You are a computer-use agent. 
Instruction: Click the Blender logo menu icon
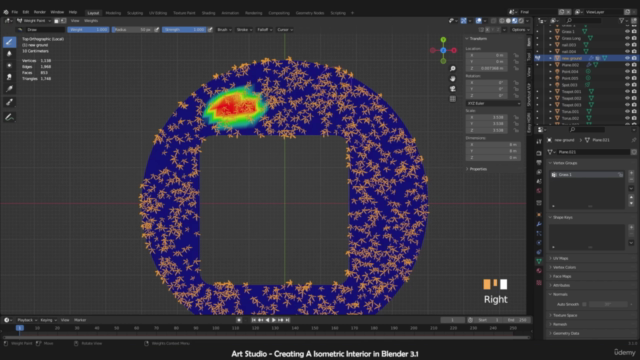[6, 12]
